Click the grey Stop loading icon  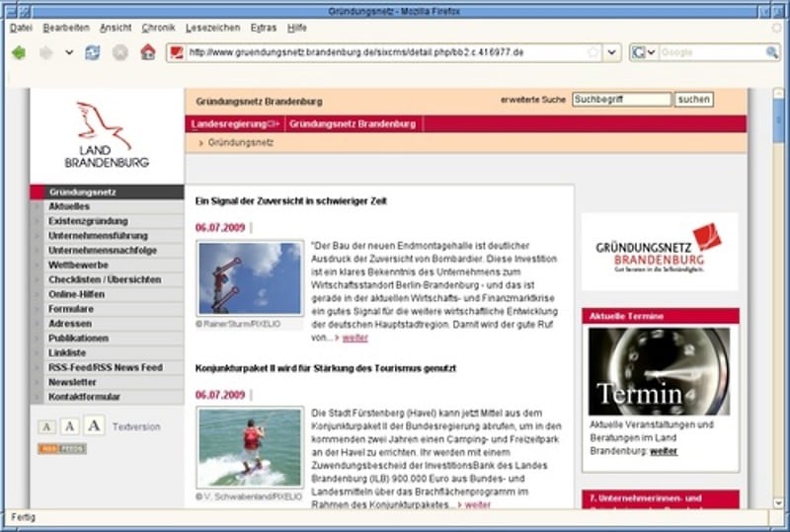tap(119, 52)
